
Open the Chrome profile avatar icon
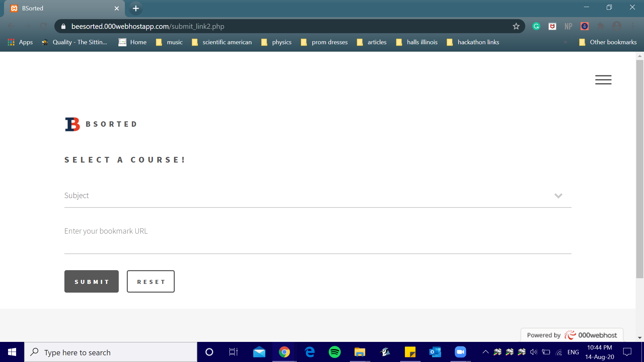coord(617,26)
